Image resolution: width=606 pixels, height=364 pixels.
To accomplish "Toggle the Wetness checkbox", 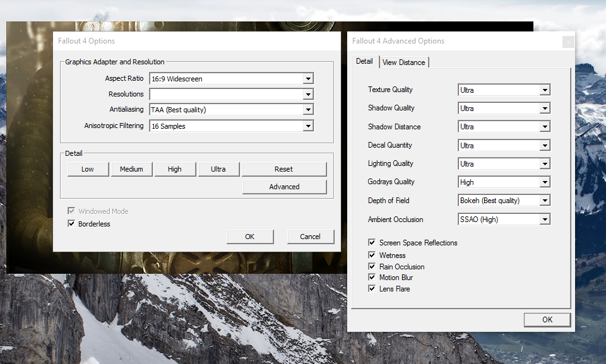I will [372, 255].
